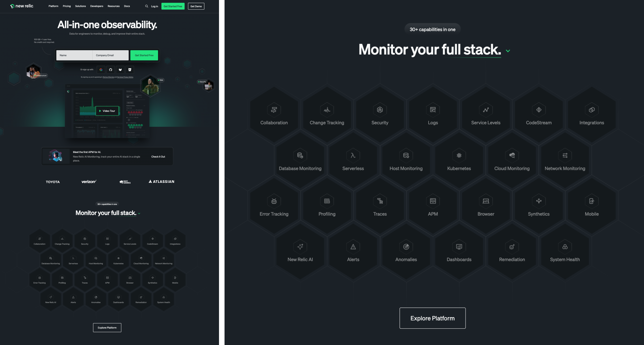
Task: Click the large Error Tracking bug icon in the enlarged view
Action: (x=274, y=201)
